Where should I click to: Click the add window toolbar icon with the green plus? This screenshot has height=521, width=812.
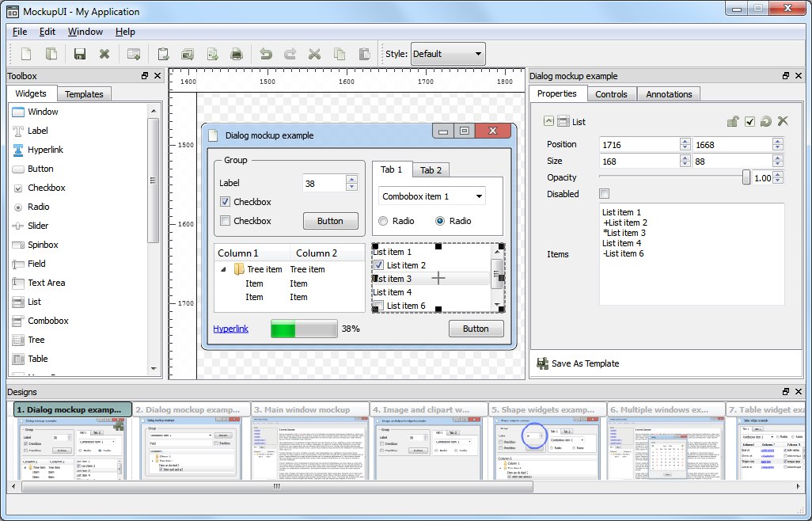tap(134, 54)
